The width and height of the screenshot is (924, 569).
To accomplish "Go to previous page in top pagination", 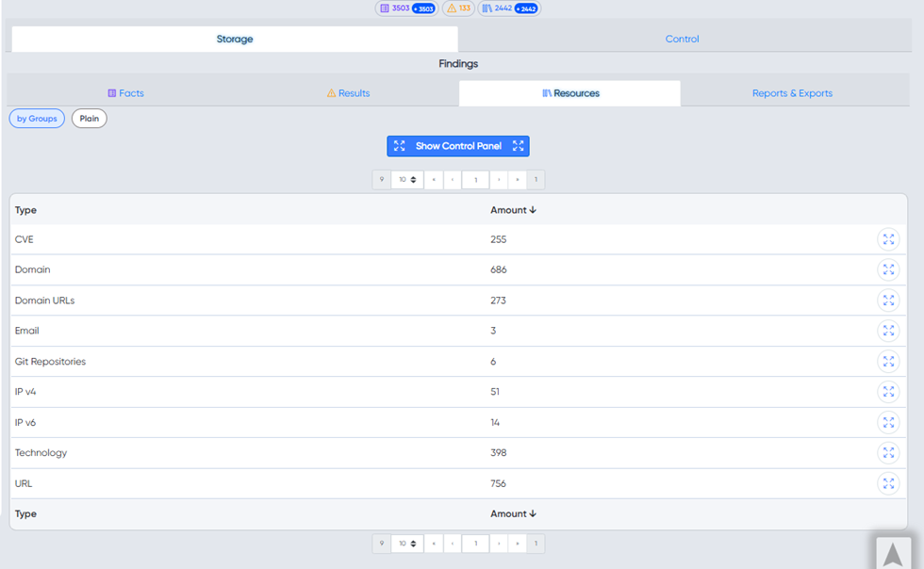I will click(x=452, y=180).
